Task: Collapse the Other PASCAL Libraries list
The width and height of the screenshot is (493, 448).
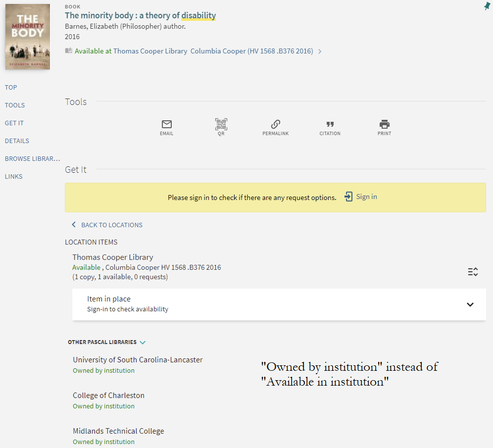Action: 143,343
